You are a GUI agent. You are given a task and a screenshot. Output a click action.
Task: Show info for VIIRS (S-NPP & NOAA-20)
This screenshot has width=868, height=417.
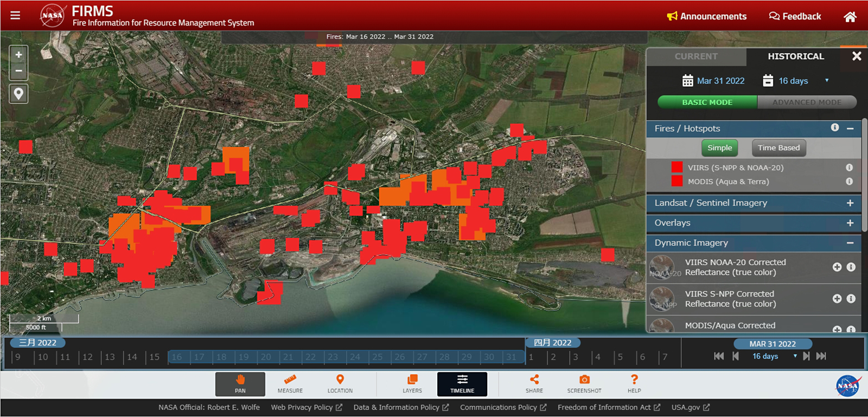(849, 168)
